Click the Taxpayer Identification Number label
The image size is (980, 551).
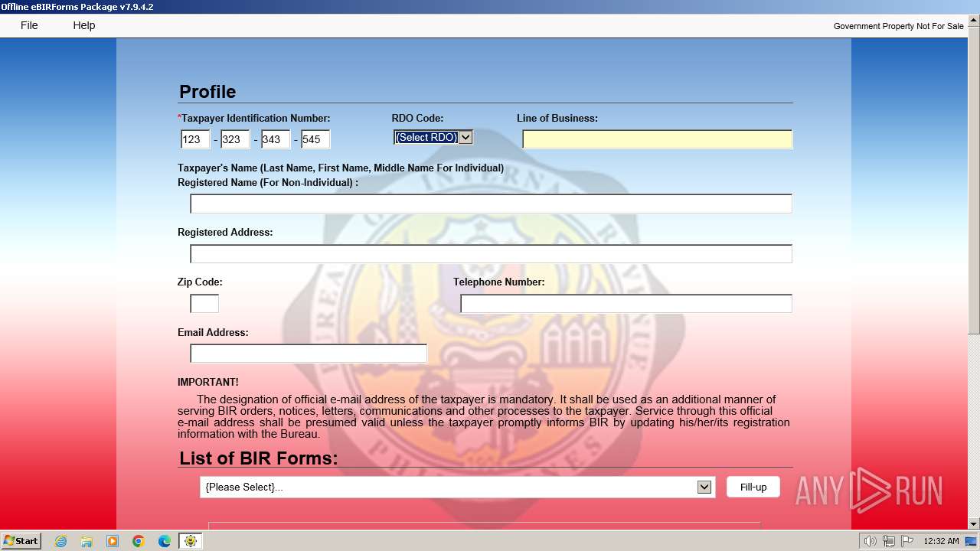254,119
